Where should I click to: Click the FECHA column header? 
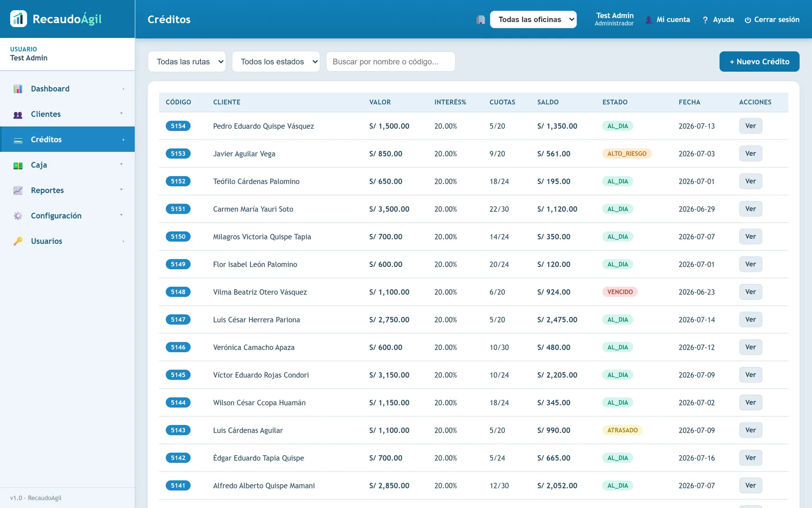coord(689,102)
